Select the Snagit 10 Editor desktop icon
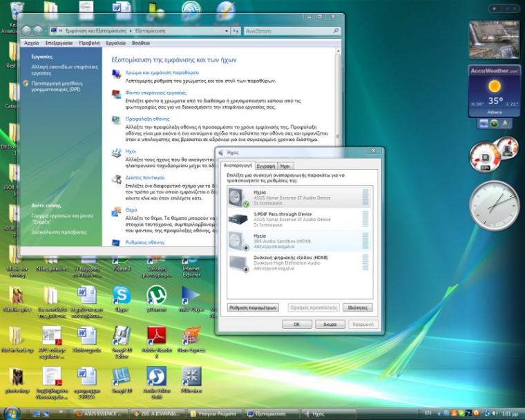The height and width of the screenshot is (420, 525). pos(121,336)
